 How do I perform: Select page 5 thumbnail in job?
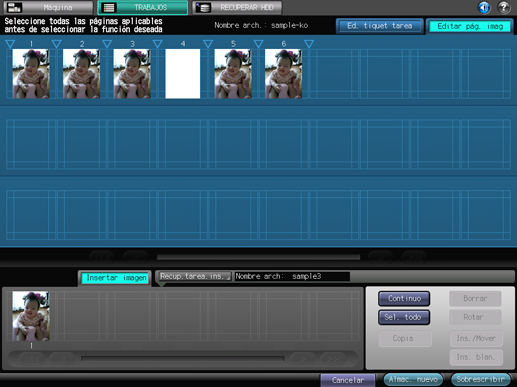pos(233,74)
